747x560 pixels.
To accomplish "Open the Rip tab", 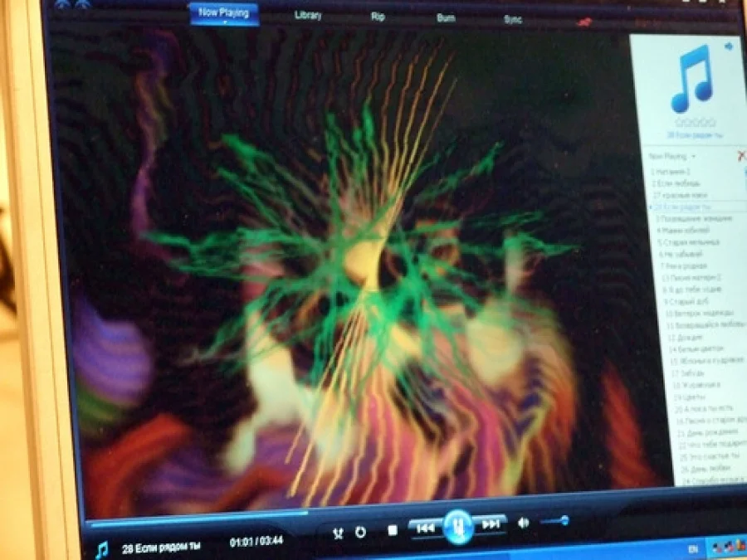I will pos(378,17).
